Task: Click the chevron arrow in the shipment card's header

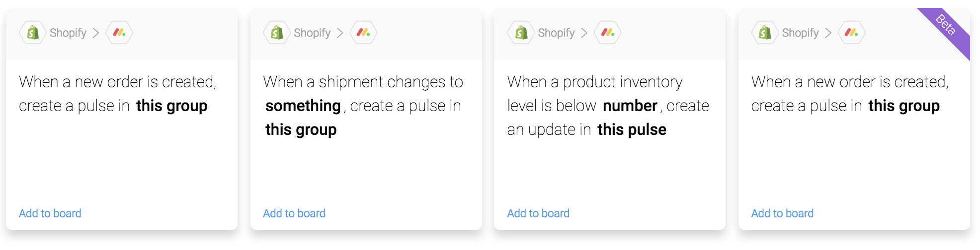Action: (340, 33)
